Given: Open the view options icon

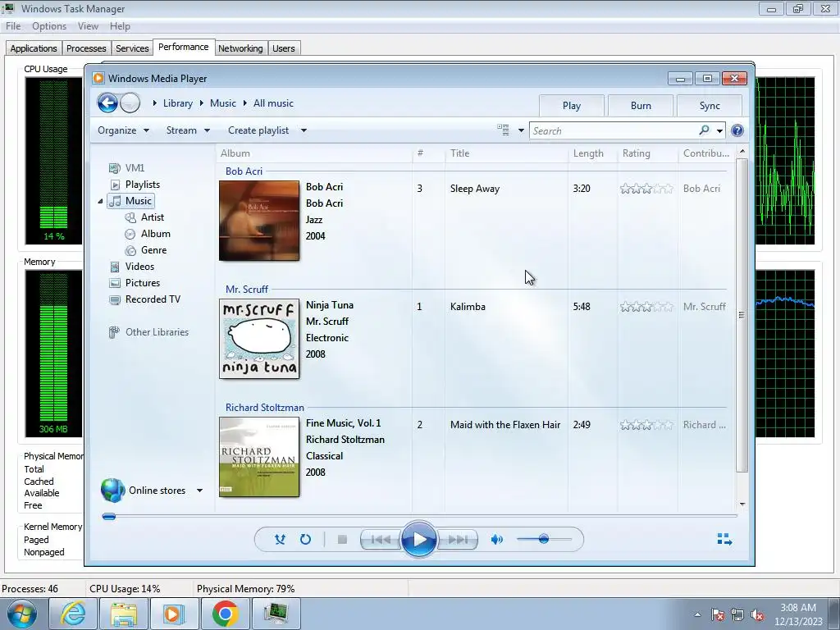Looking at the screenshot, I should coord(503,130).
